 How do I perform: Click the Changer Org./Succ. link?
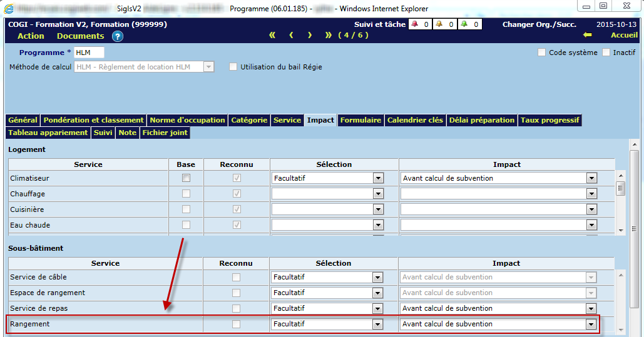[x=539, y=24]
